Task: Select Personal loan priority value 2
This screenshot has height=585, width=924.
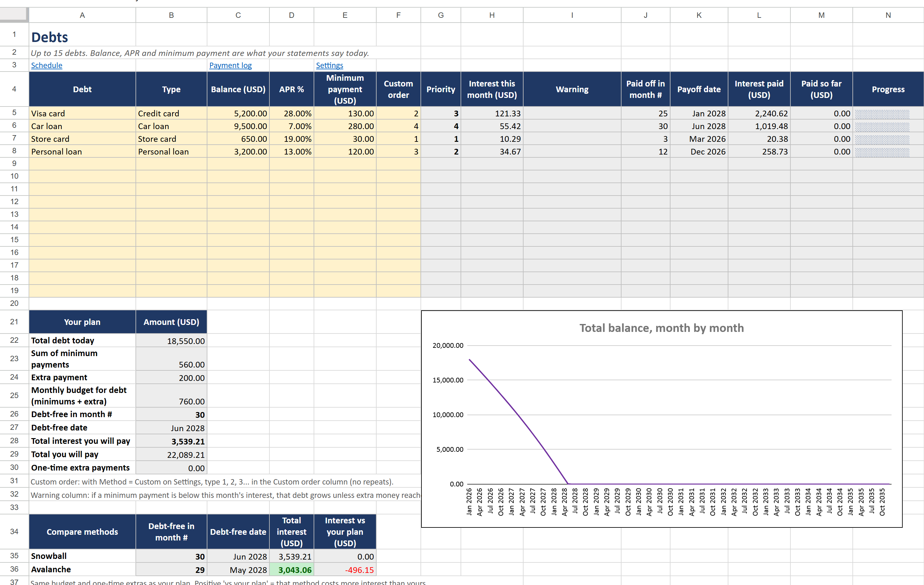Action: pos(441,151)
